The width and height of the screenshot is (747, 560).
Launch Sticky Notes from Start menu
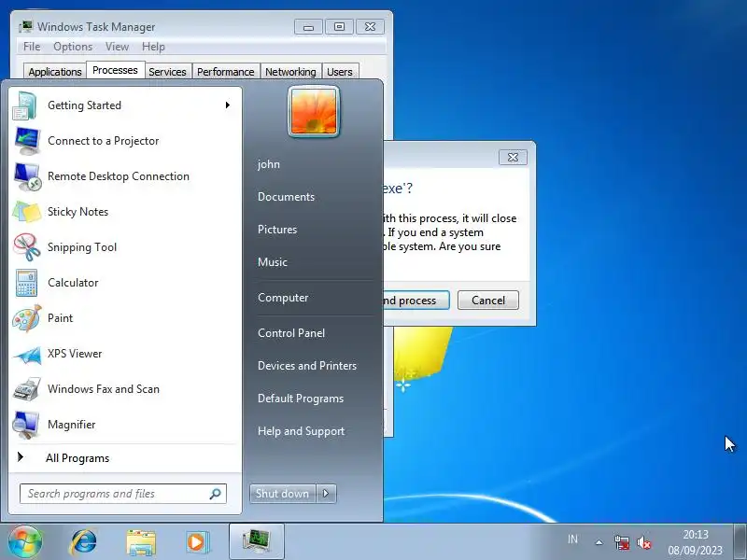(x=124, y=212)
